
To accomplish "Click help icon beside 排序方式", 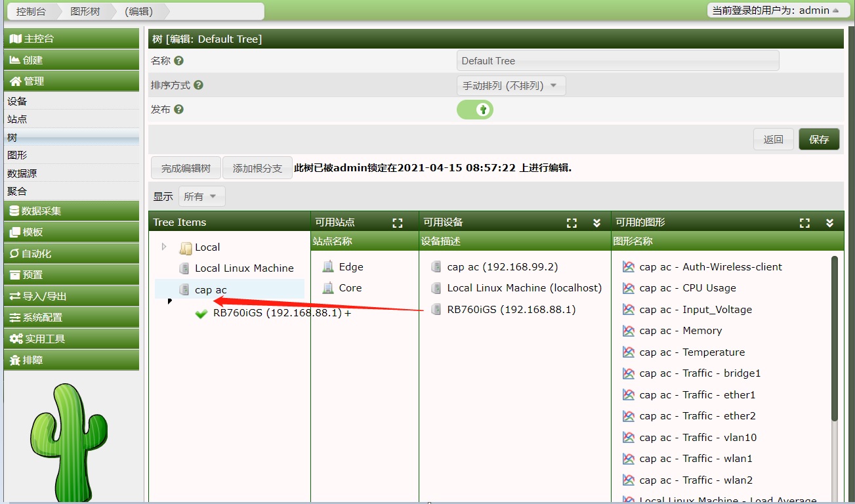I will [198, 85].
